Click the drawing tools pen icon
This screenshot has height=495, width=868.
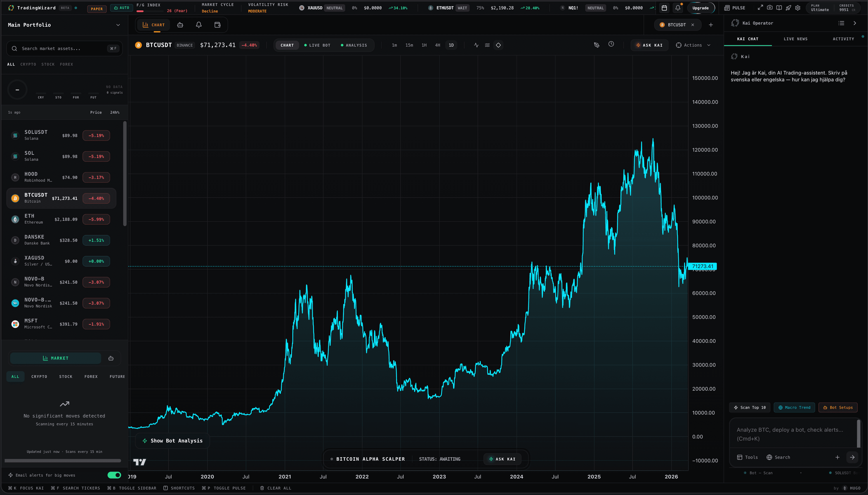tap(596, 45)
